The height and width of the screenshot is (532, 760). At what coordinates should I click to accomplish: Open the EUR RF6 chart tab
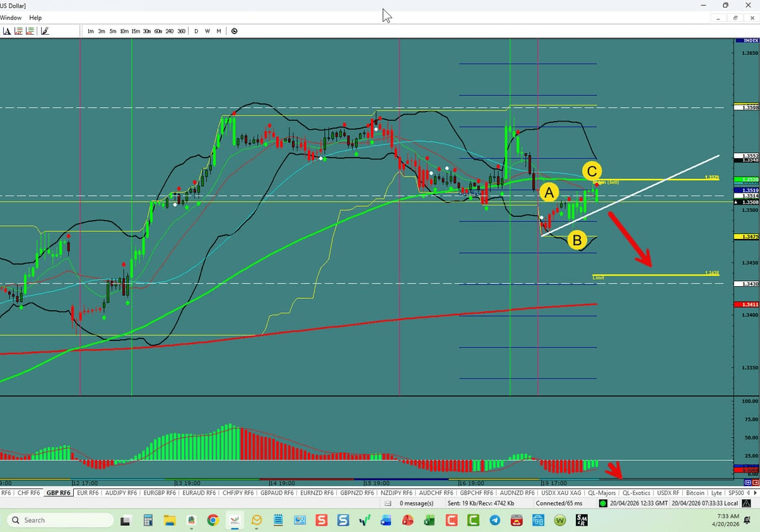pos(88,493)
